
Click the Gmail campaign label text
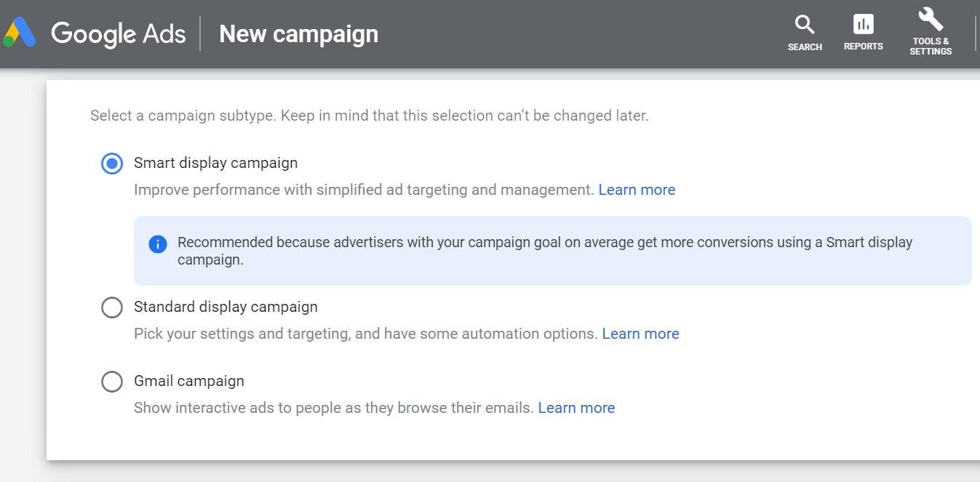pos(189,381)
